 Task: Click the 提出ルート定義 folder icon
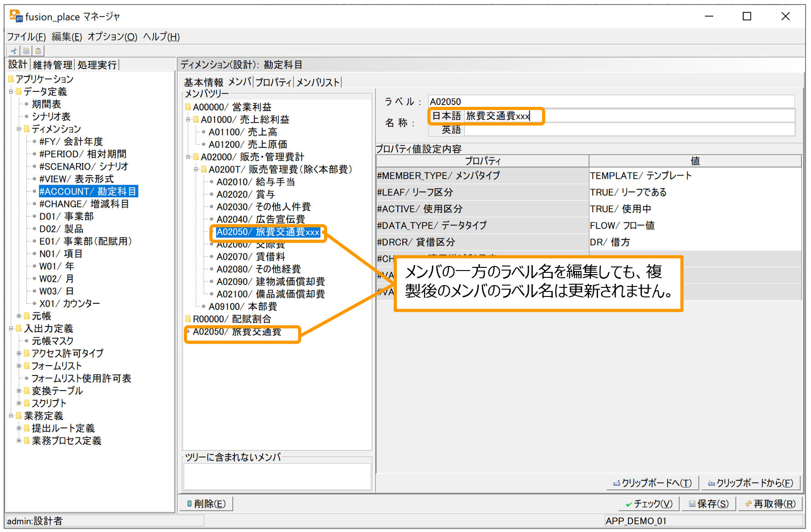(x=27, y=428)
